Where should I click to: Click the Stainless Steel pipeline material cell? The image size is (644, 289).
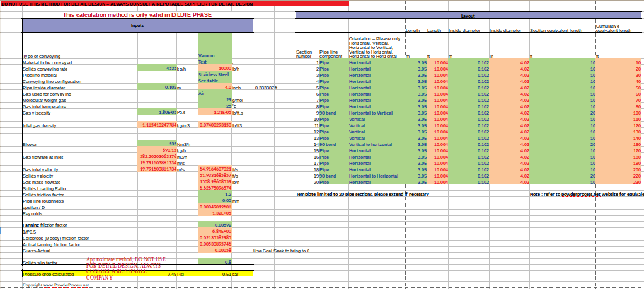(215, 75)
